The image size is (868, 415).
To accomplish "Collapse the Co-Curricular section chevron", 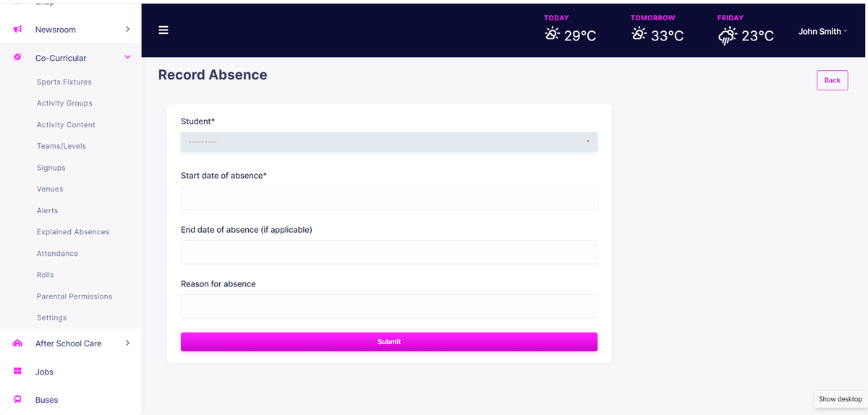I will coord(127,58).
